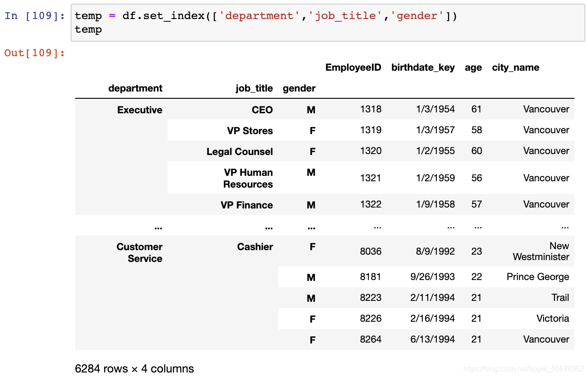Image resolution: width=588 pixels, height=377 pixels.
Task: Click age value 22
Action: [477, 277]
